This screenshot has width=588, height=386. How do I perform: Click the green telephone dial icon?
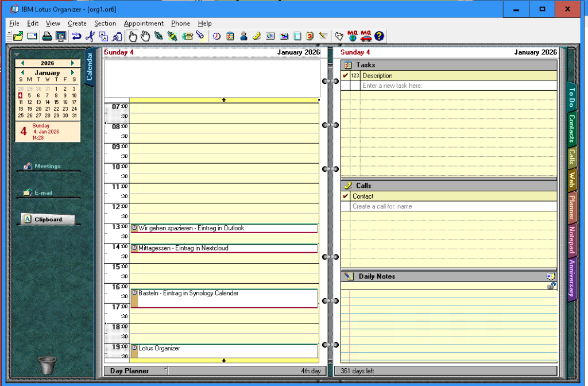(x=187, y=36)
